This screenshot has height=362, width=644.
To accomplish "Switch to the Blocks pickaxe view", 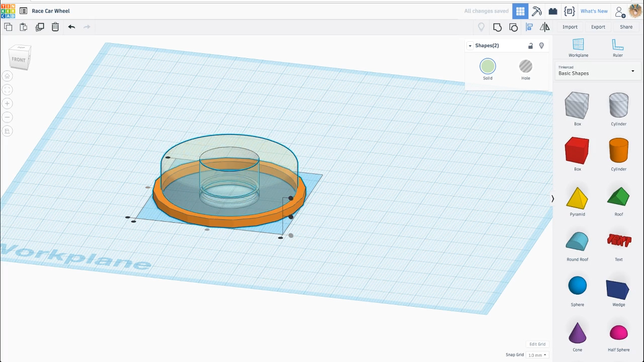I will pyautogui.click(x=537, y=11).
